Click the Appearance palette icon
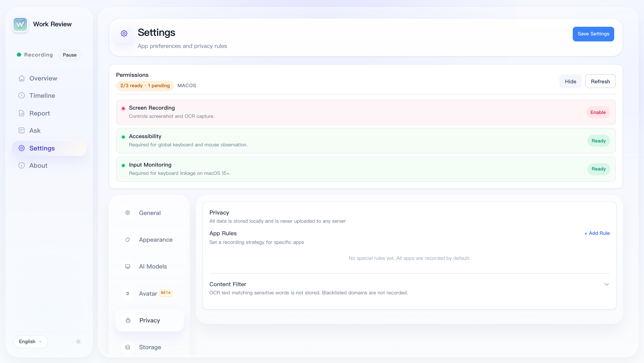Screen dimensions: 644x363 pos(127,240)
